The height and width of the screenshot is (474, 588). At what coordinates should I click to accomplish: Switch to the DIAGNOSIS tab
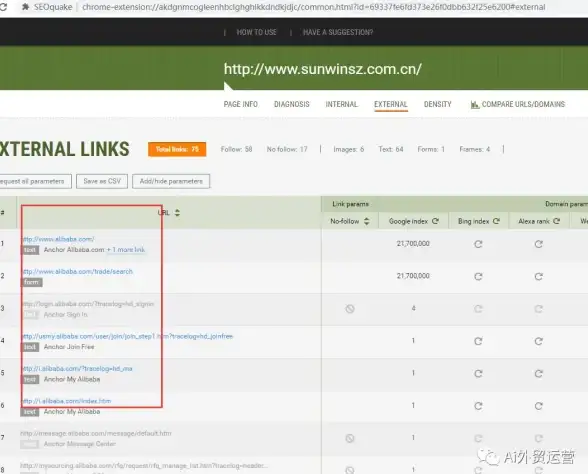pos(292,104)
